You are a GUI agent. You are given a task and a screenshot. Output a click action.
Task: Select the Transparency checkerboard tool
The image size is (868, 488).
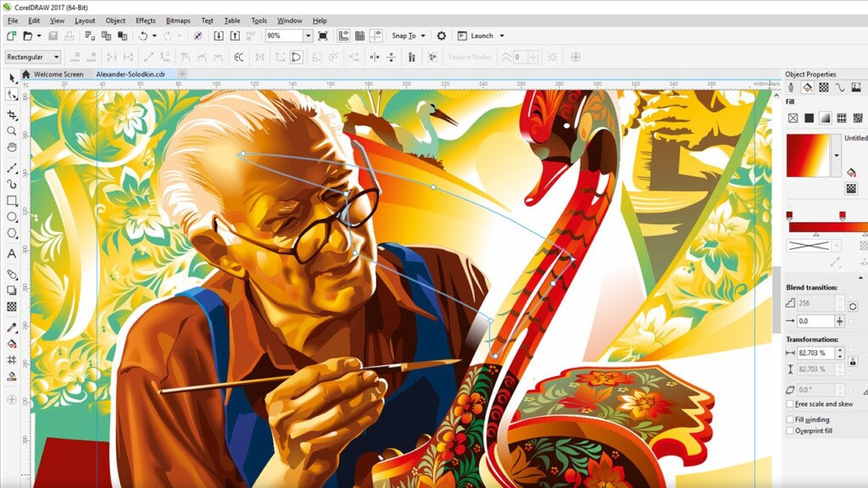(x=12, y=306)
